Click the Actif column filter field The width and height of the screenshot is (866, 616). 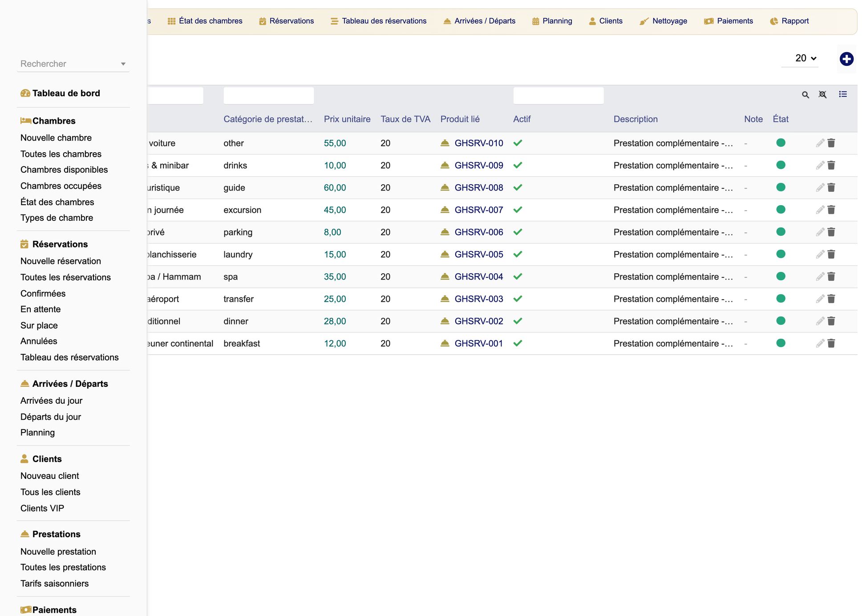(558, 96)
